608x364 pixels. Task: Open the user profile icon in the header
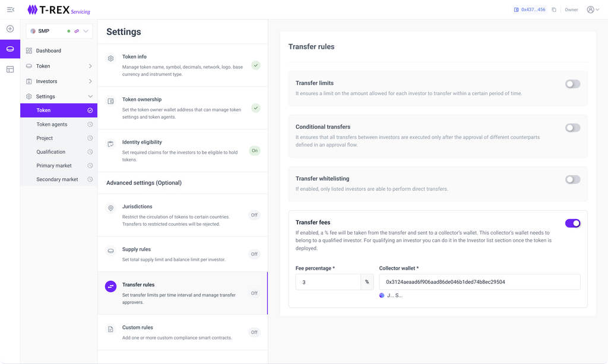591,10
